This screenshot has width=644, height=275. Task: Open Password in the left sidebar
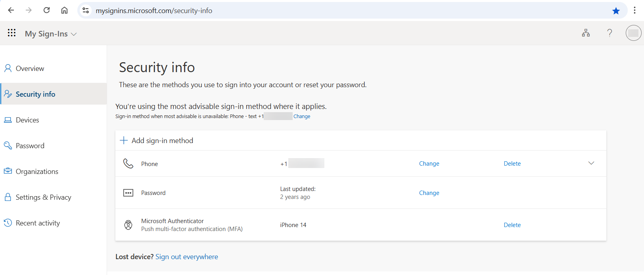pyautogui.click(x=54, y=145)
